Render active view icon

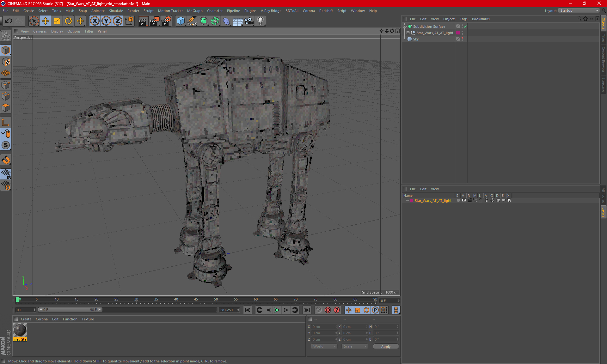(143, 21)
